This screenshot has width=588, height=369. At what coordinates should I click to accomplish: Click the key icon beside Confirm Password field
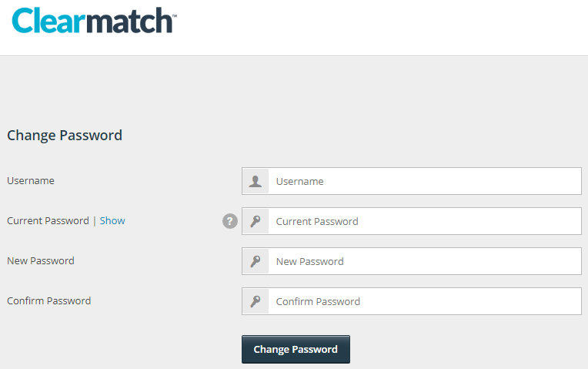256,301
